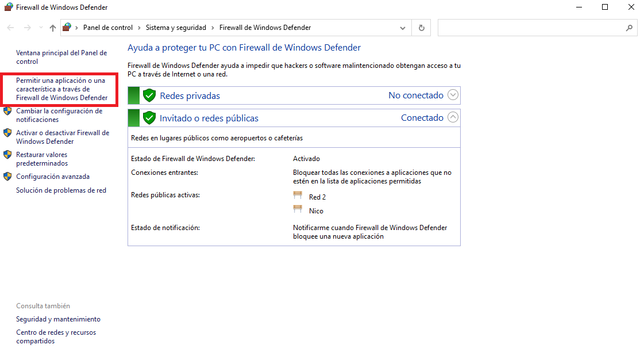Viewport: 644px width, 356px height.
Task: Select the Firewall de Windows Defender breadcrumb
Action: pyautogui.click(x=265, y=28)
